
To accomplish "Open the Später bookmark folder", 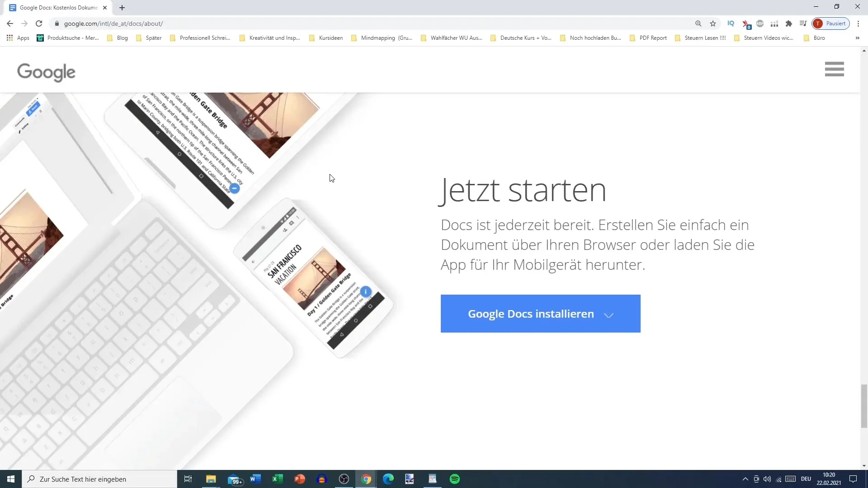I will click(149, 38).
